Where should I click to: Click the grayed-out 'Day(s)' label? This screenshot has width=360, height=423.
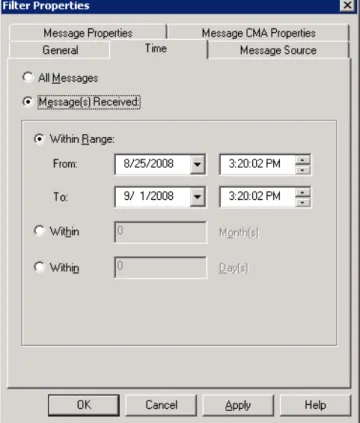(x=233, y=268)
